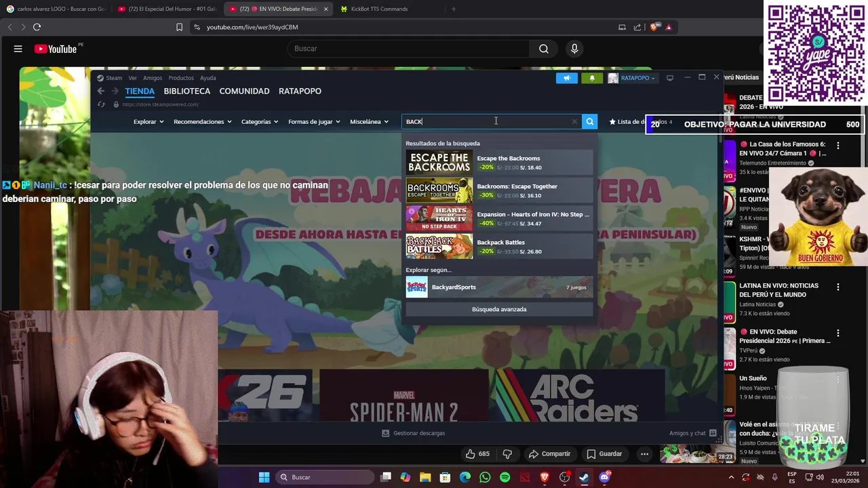Select Escape the Backrooms search result
Viewport: 868px width, 488px height.
499,163
